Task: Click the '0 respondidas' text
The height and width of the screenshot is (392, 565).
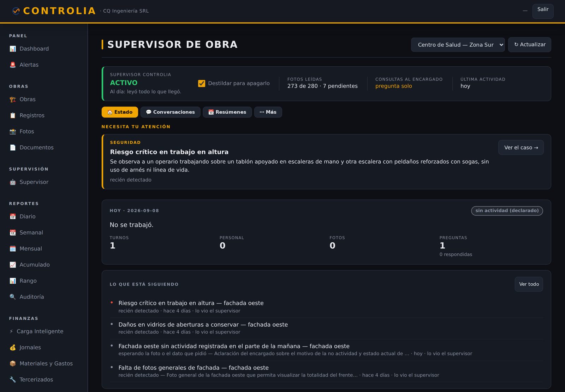Action: (x=456, y=254)
